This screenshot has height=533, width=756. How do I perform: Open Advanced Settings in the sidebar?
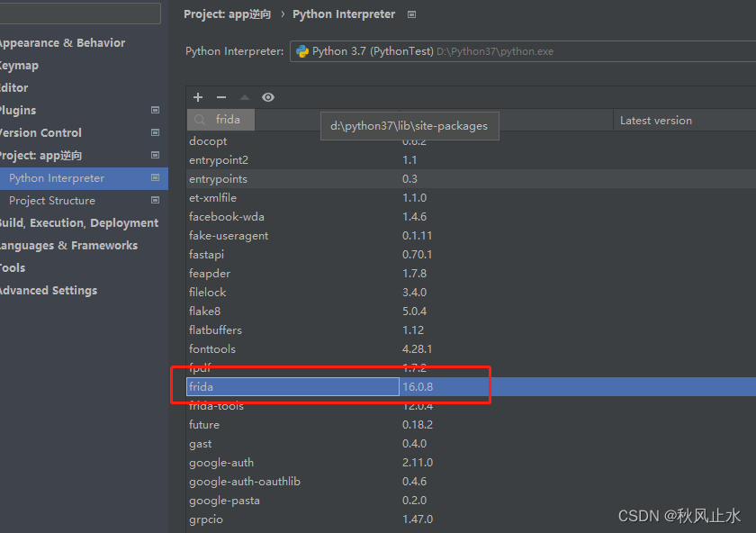[x=49, y=291]
